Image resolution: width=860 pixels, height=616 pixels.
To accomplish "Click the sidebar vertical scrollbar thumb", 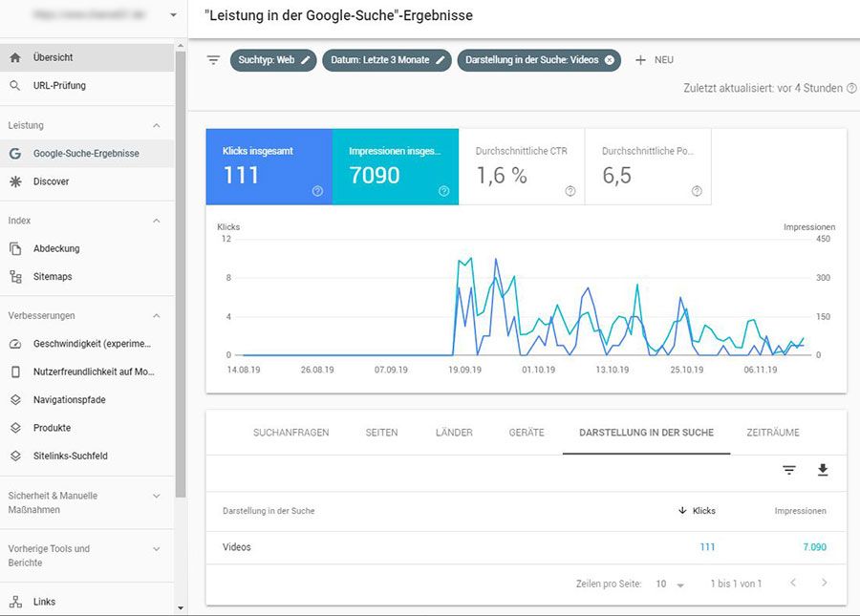I will pos(181,274).
